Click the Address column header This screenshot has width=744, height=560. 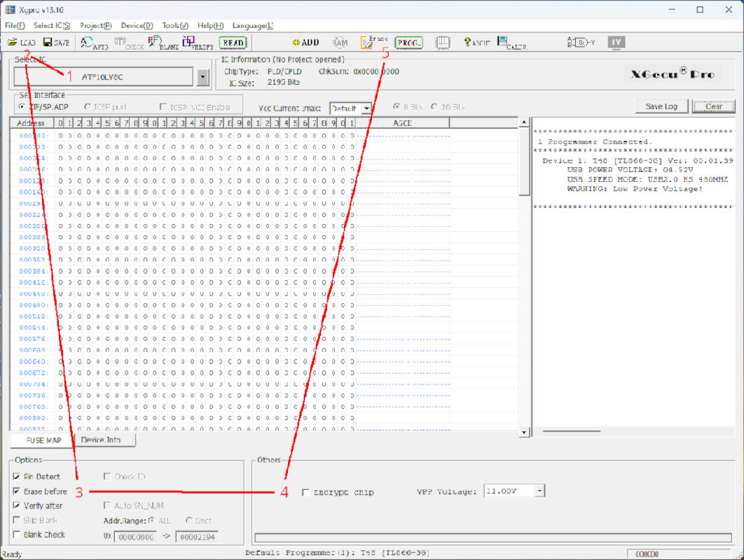(32, 122)
